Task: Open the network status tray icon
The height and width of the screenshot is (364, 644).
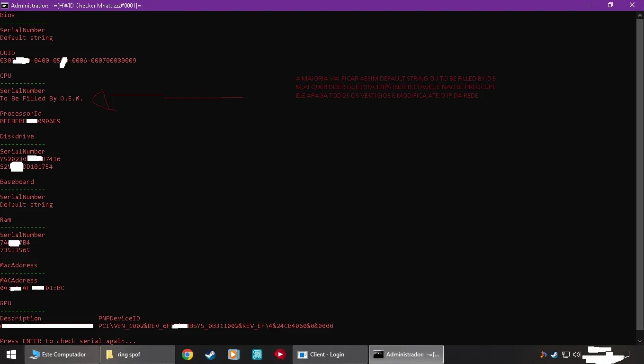Action: (x=565, y=355)
